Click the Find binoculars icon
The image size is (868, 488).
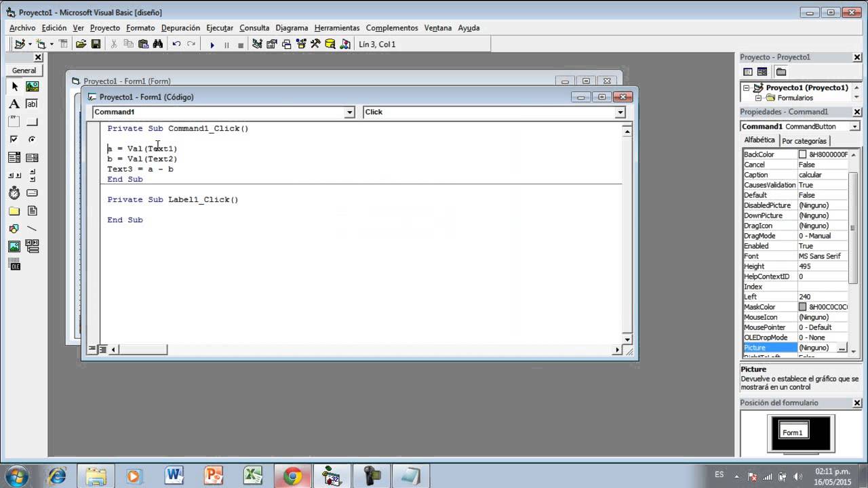(158, 44)
